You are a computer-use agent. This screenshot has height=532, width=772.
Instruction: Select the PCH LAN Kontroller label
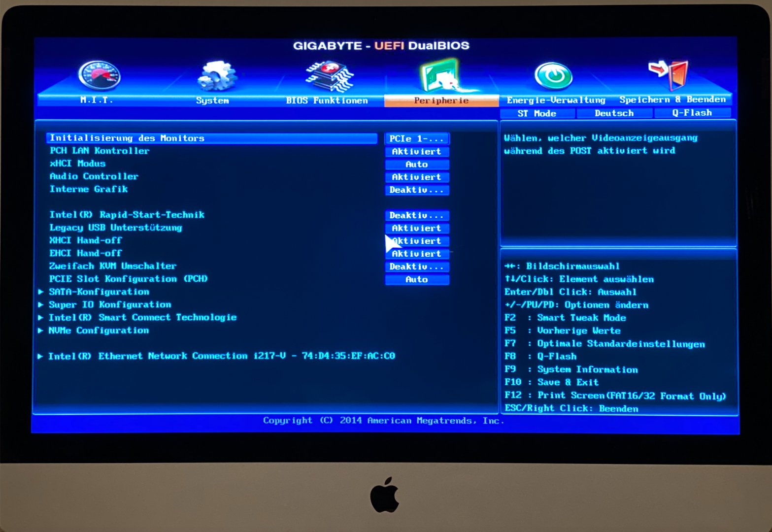(x=100, y=151)
